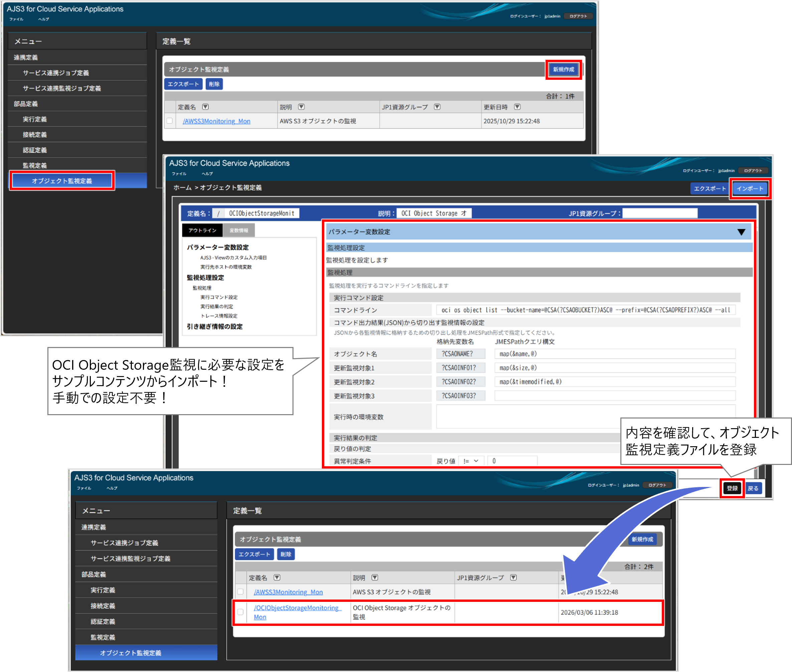Open 定義名 column filter in the 2件 list window
Screen dimensions: 792x672
(277, 577)
